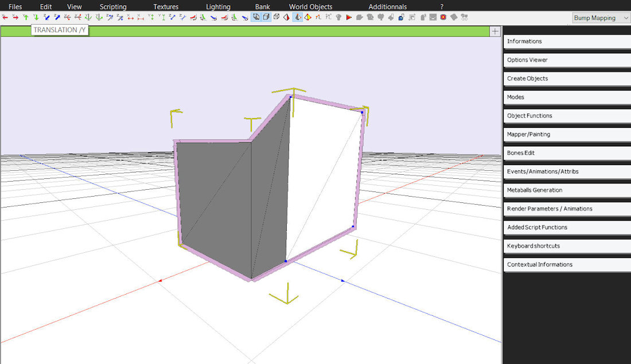Click the red X double-headed scale arrow
This screenshot has height=364, width=631.
coord(130,17)
